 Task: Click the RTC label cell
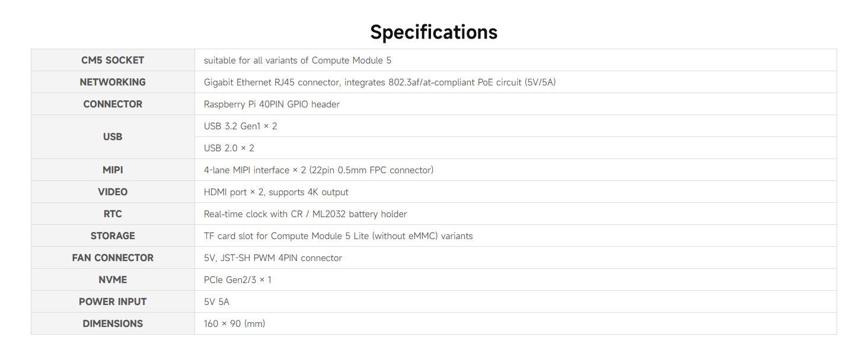tap(113, 214)
